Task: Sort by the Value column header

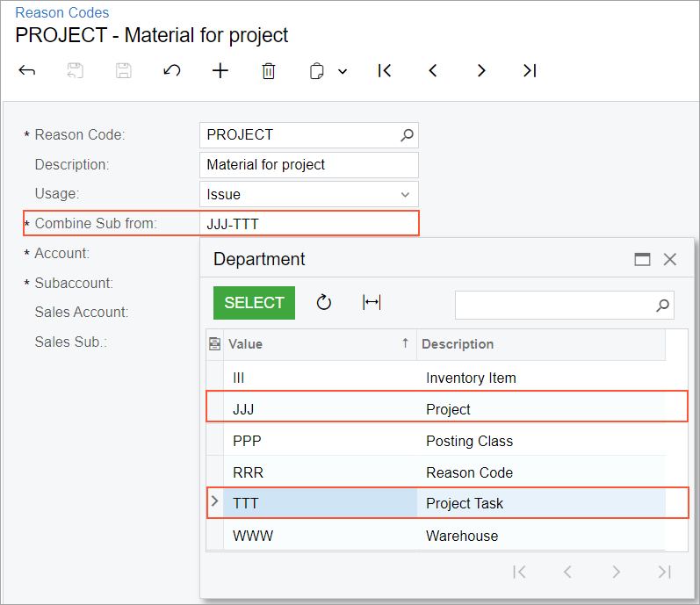Action: tap(316, 344)
